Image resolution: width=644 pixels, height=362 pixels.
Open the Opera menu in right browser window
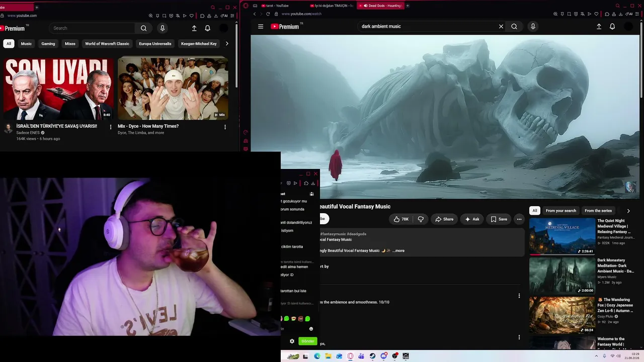tap(246, 6)
